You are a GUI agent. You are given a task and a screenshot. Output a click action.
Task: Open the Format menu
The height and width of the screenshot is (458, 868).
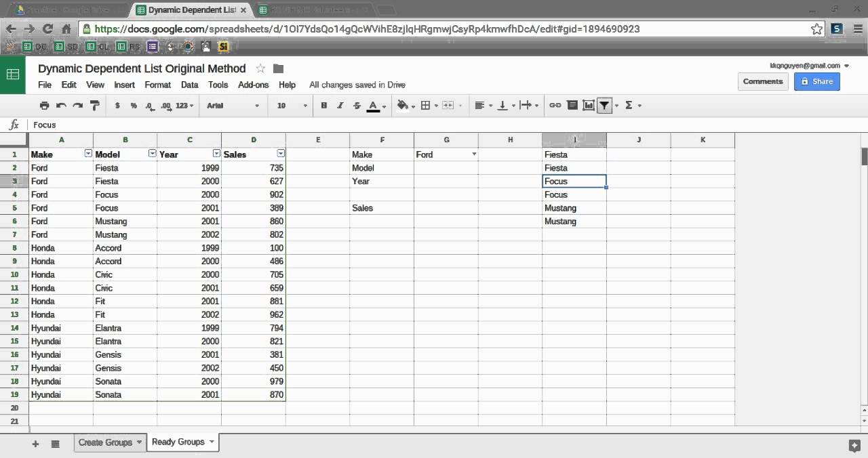pos(157,85)
